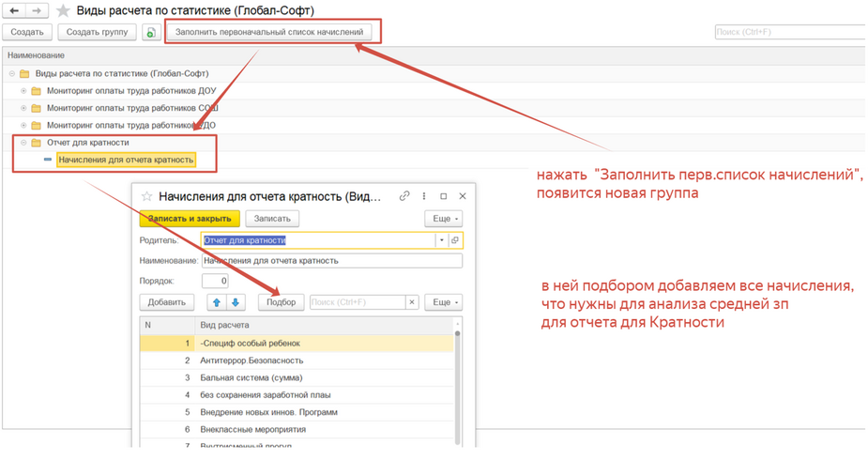Click the back navigation arrow

(x=14, y=10)
